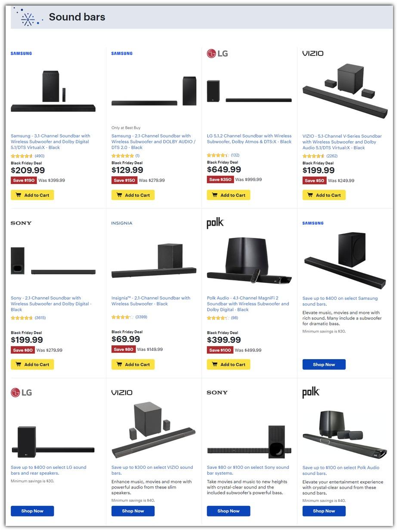Click the Insignia brand logo

pos(122,223)
